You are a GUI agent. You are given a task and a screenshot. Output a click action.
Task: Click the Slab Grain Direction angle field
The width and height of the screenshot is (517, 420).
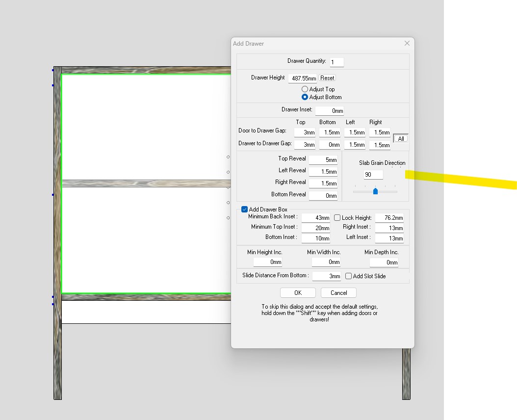pyautogui.click(x=373, y=175)
